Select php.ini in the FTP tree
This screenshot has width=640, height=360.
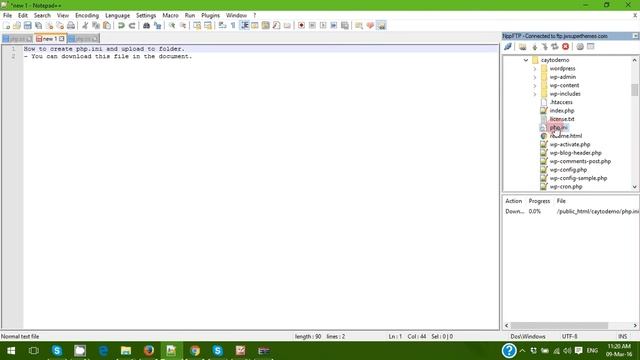coord(558,128)
